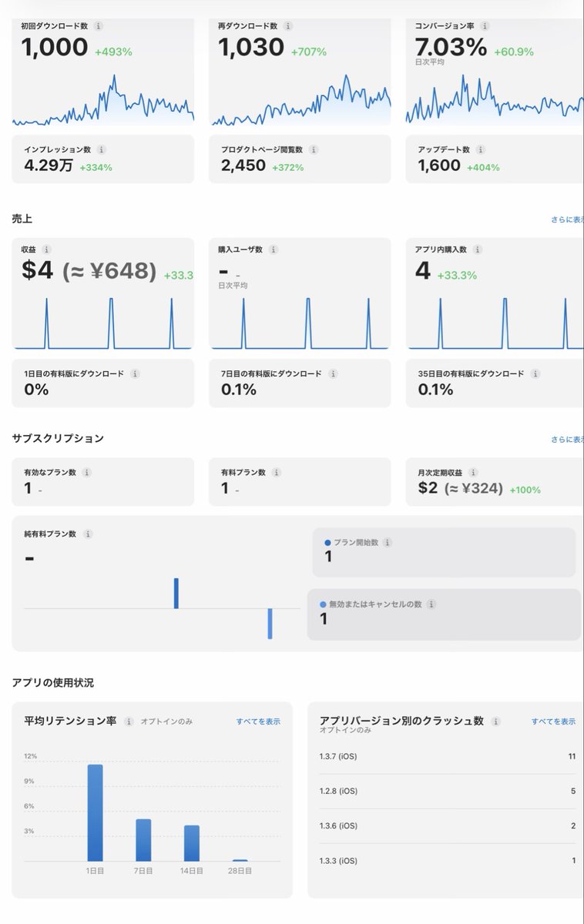Click info icon by アプリバージョン別のクラッシュ数
Viewport: 584px width, 924px height.
495,721
